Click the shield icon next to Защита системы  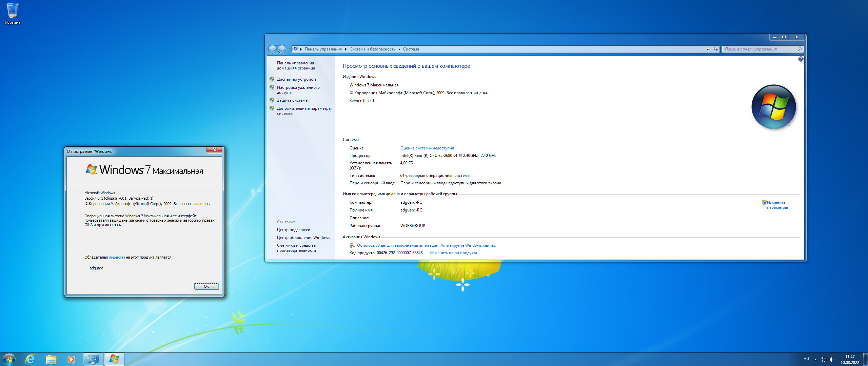[x=272, y=100]
